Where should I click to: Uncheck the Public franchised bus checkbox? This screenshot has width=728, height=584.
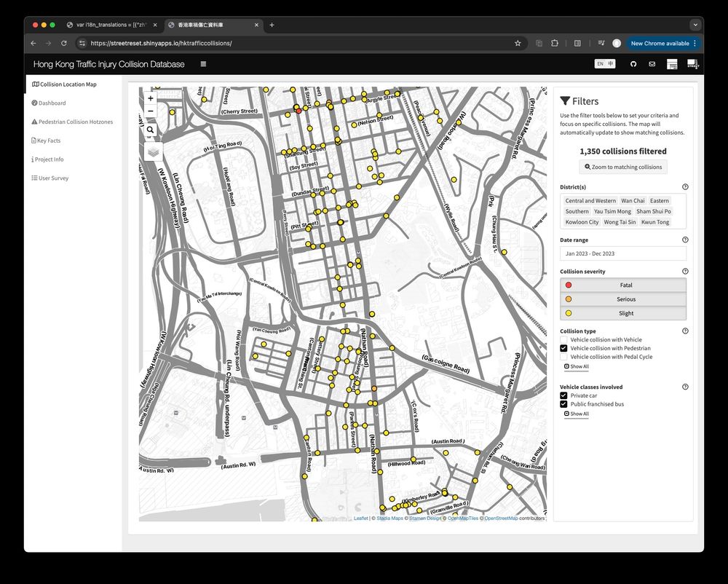[x=563, y=404]
